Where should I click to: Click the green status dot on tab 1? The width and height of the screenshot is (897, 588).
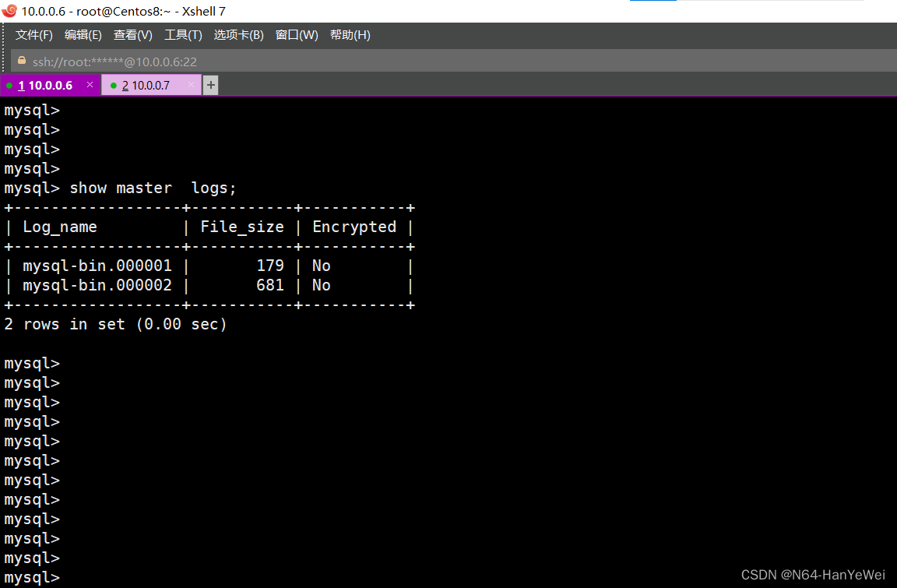point(9,85)
